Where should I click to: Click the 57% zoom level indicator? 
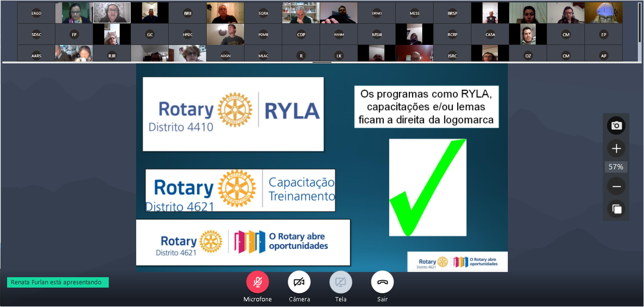[616, 167]
